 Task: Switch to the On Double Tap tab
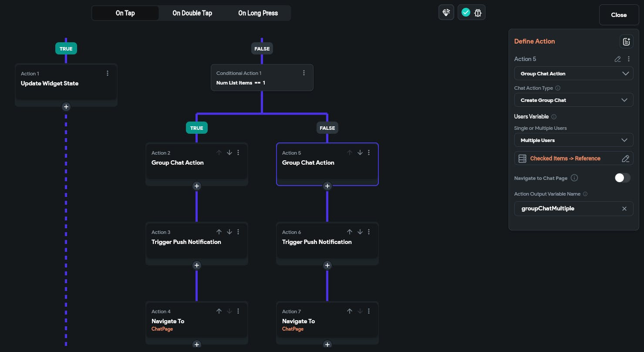click(x=192, y=13)
